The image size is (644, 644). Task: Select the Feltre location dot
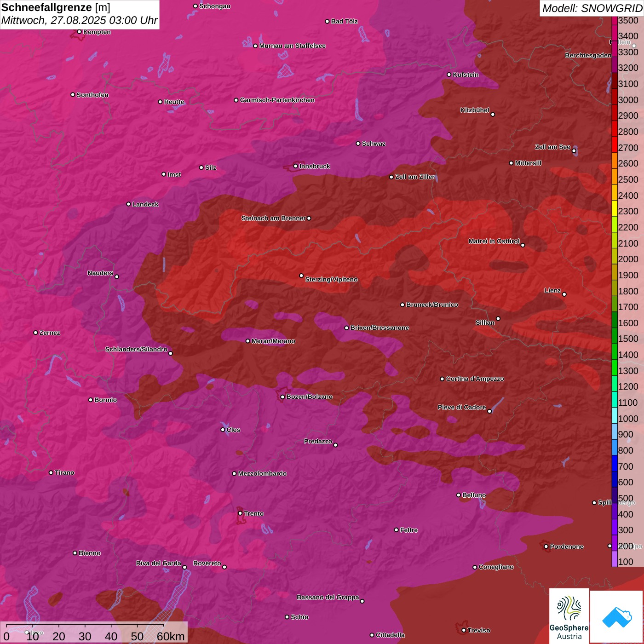pyautogui.click(x=396, y=530)
